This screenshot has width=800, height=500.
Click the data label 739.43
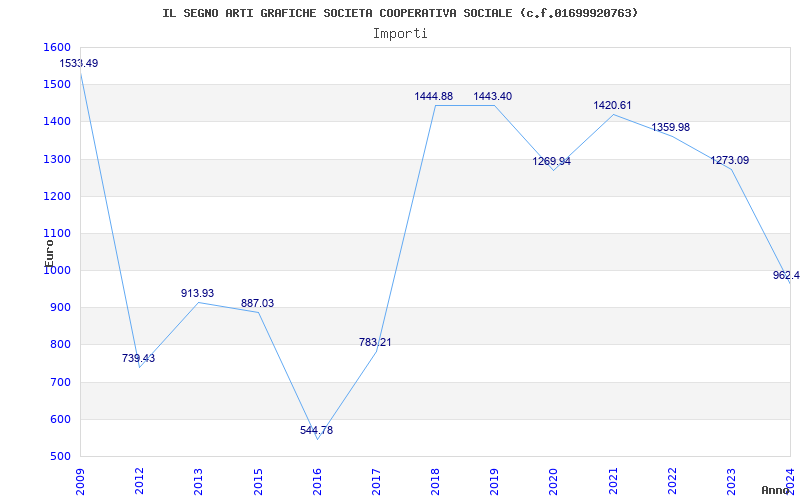[138, 358]
